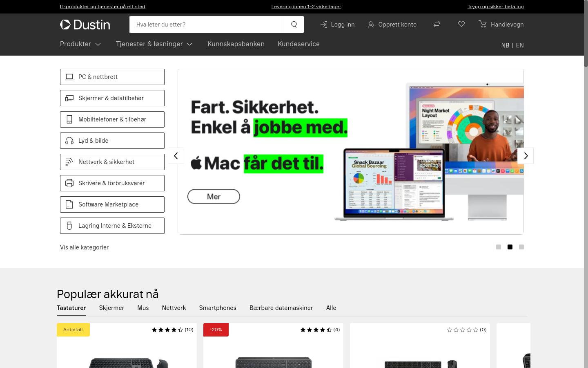The image size is (588, 368).
Task: Click the search field Hva leter du etter
Action: pyautogui.click(x=207, y=25)
